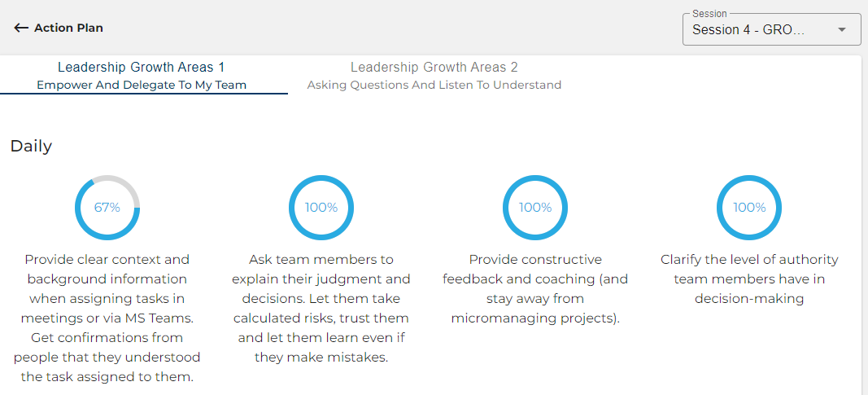Image resolution: width=868 pixels, height=395 pixels.
Task: Open the Session dropdown arrow
Action: 841,30
